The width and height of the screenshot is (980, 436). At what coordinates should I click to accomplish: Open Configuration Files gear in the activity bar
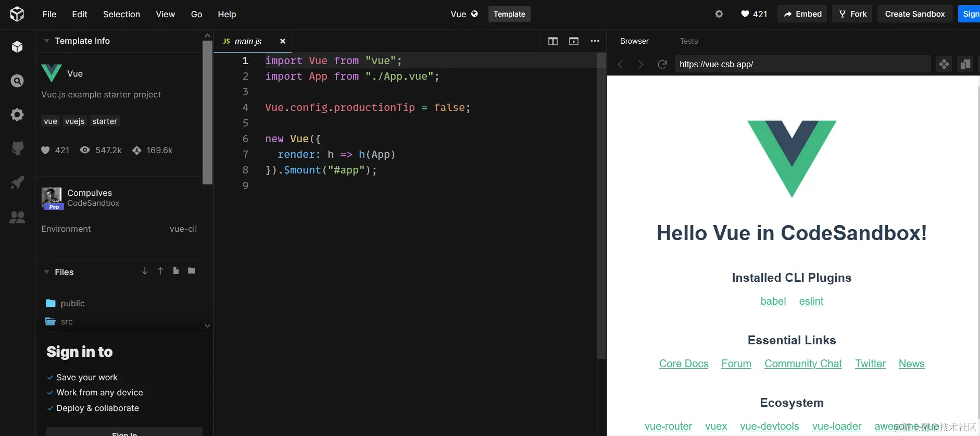click(17, 115)
